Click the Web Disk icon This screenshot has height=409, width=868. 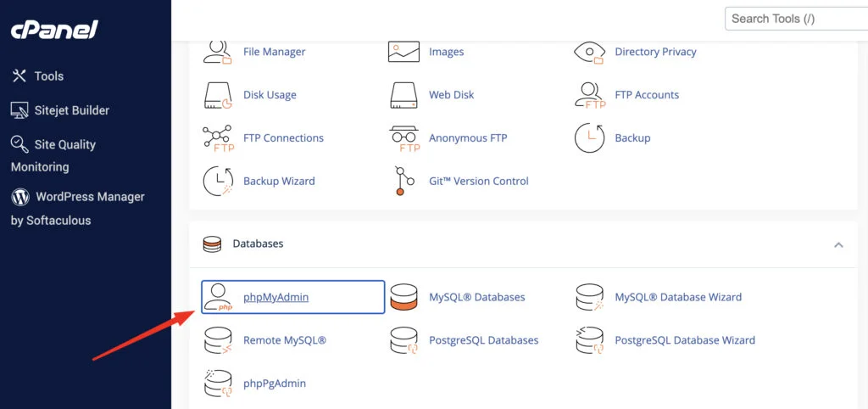click(404, 95)
